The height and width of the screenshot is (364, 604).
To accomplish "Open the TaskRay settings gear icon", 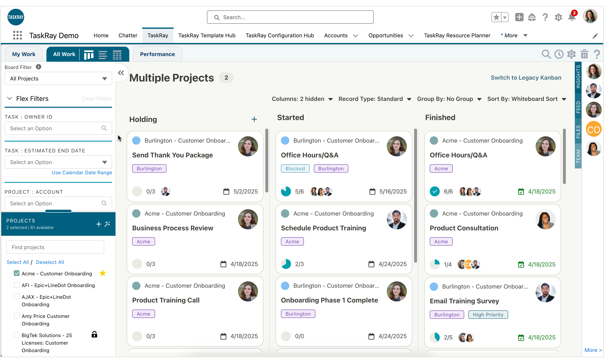I will (x=571, y=54).
